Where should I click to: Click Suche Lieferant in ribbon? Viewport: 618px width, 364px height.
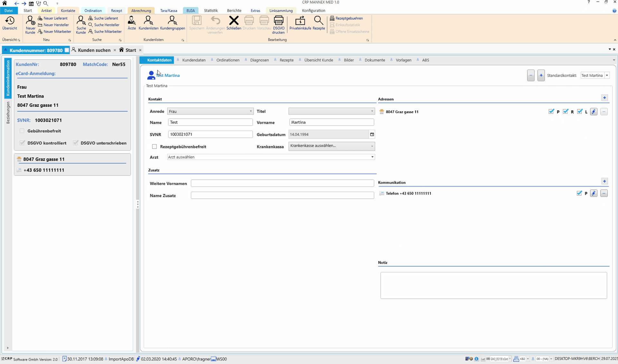pos(103,18)
